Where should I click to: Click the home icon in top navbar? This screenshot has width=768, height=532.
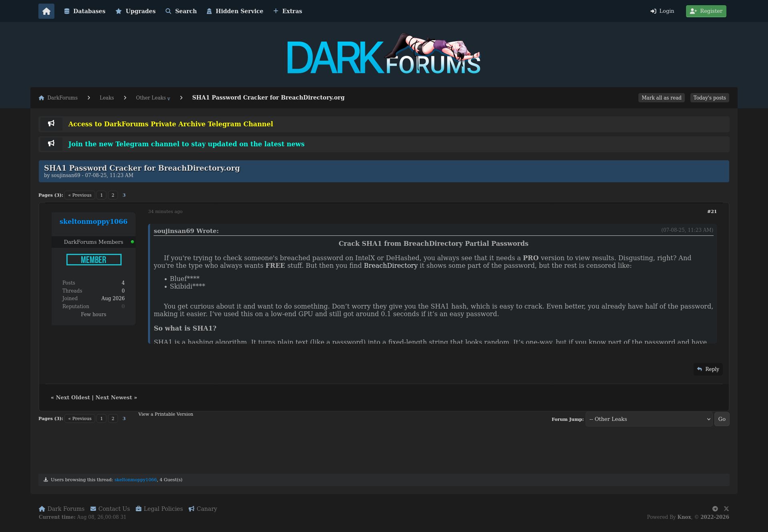pyautogui.click(x=46, y=11)
